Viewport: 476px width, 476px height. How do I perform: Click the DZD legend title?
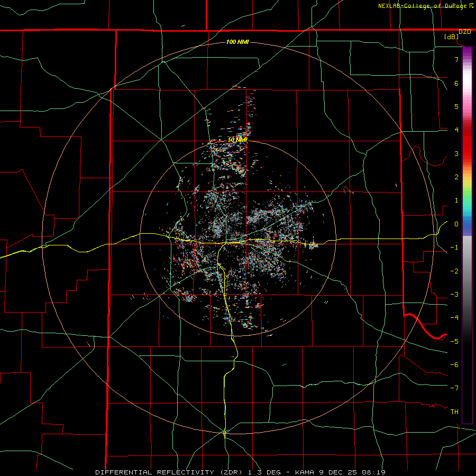[465, 32]
